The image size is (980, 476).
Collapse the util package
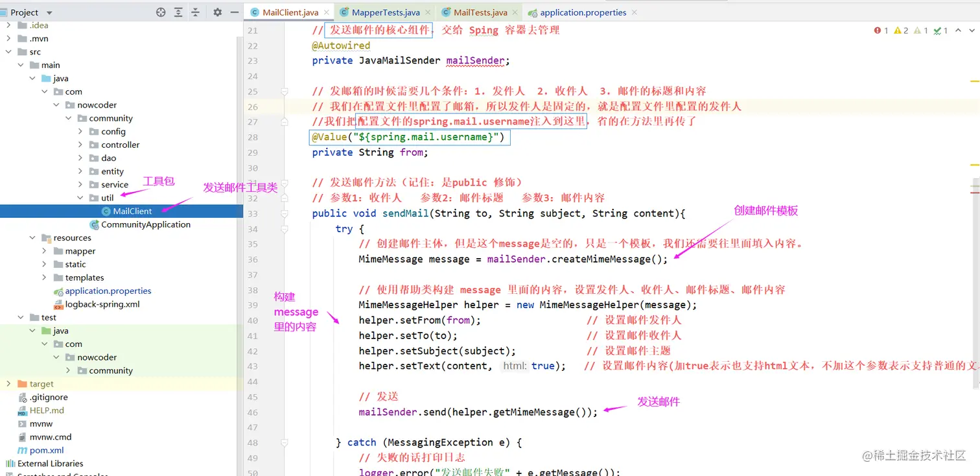[80, 198]
